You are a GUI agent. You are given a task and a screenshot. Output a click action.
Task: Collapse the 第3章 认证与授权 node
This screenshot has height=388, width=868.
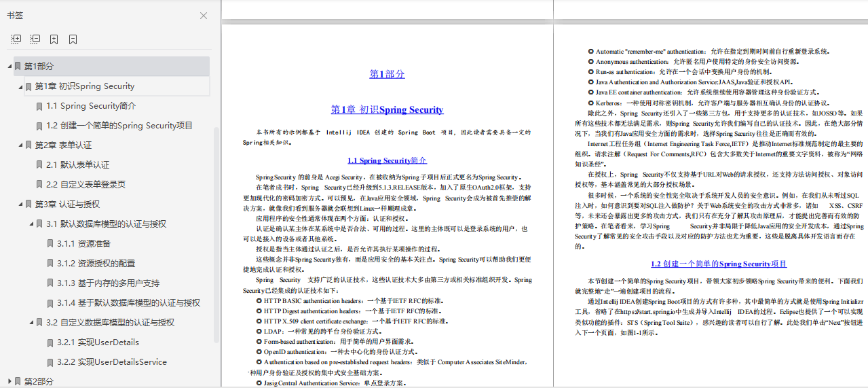(20, 205)
